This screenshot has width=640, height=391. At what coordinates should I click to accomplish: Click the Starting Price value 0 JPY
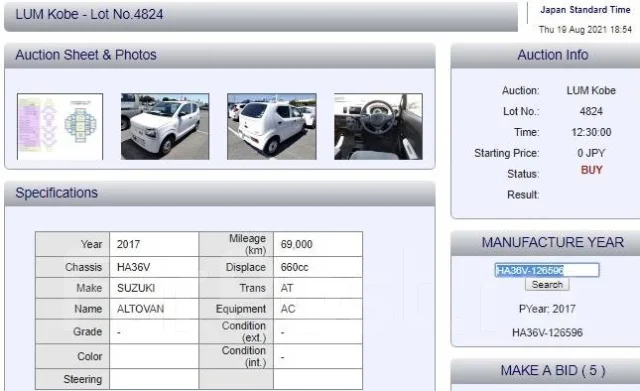pyautogui.click(x=591, y=153)
